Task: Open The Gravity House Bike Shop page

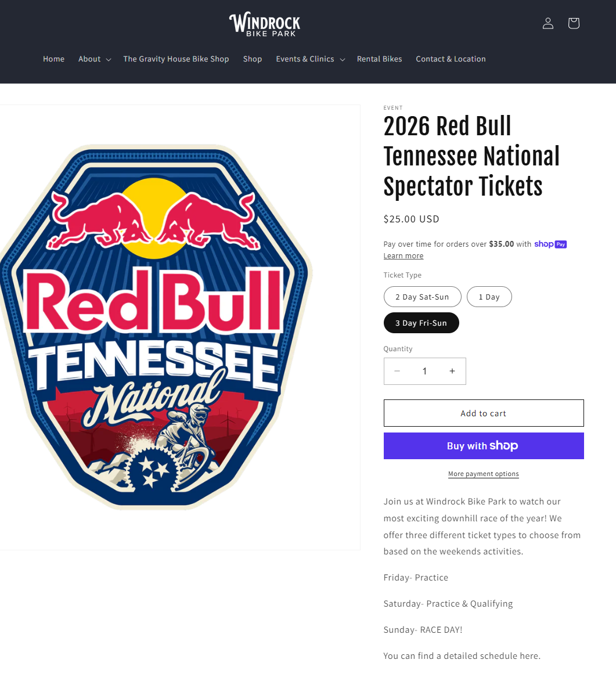Action: point(176,59)
